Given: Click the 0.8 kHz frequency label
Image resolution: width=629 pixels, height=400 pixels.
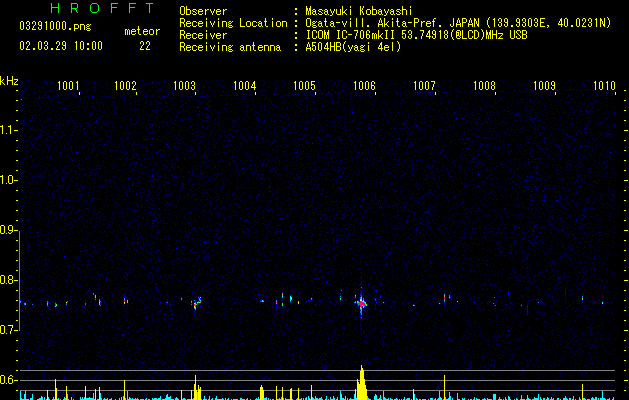Looking at the screenshot, I should point(9,280).
